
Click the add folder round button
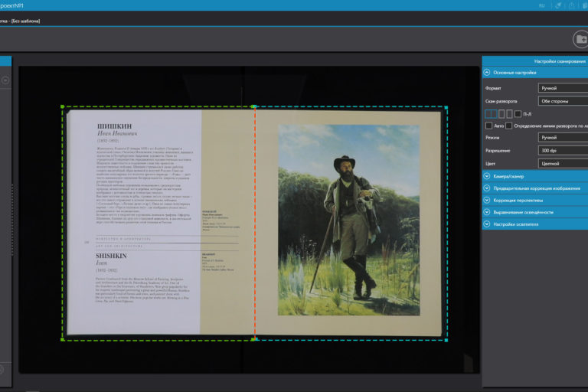coord(580,39)
